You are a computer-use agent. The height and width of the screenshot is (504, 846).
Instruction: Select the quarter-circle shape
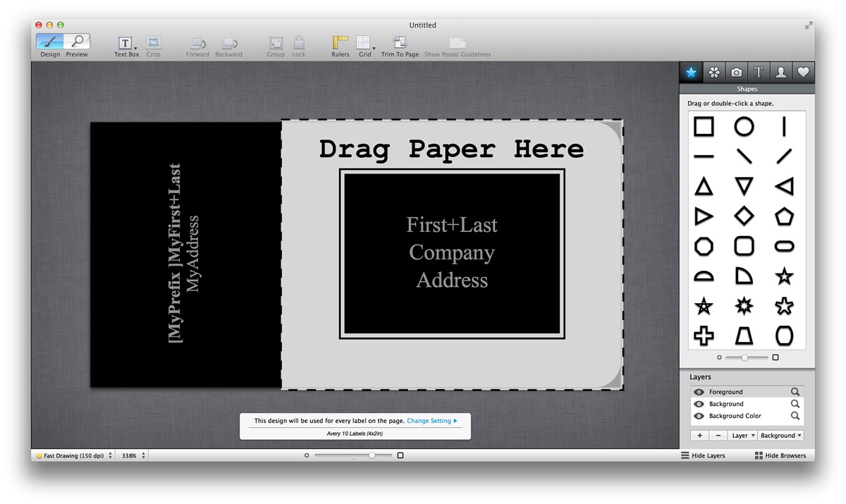coord(744,276)
